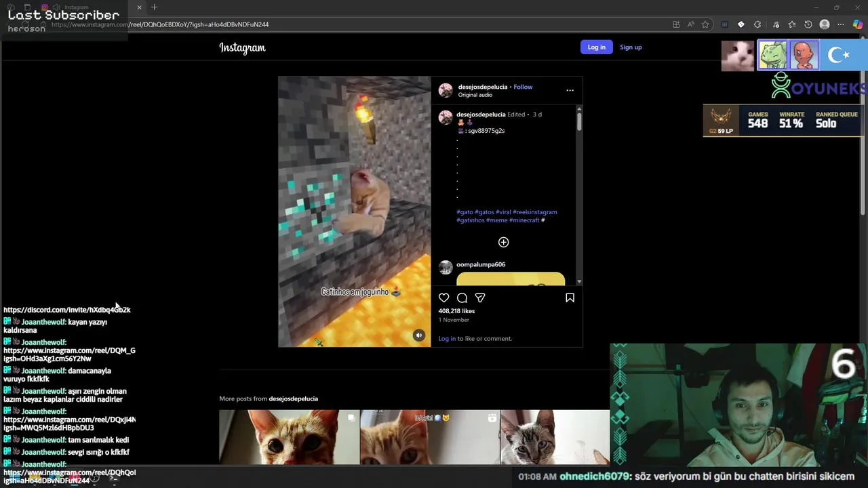Click the 548 games stat

757,120
